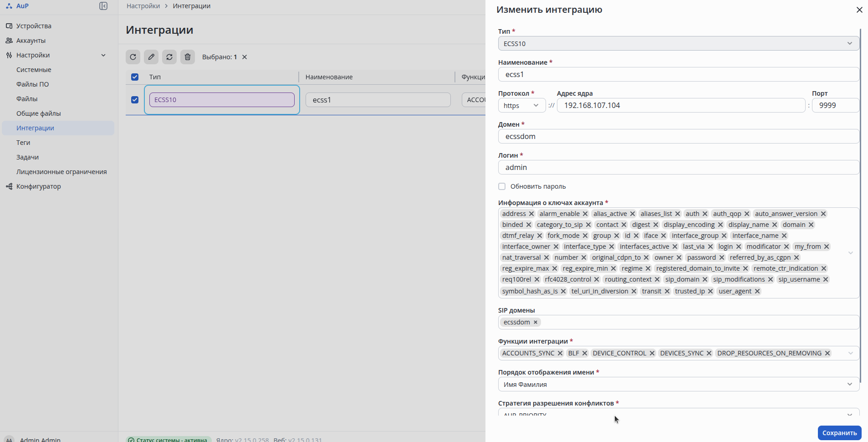Select the Интеграции sidebar item
This screenshot has width=868, height=442.
58,128
